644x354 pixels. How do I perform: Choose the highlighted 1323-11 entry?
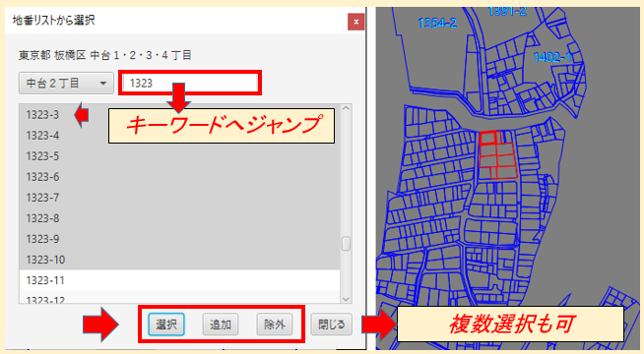(x=179, y=280)
